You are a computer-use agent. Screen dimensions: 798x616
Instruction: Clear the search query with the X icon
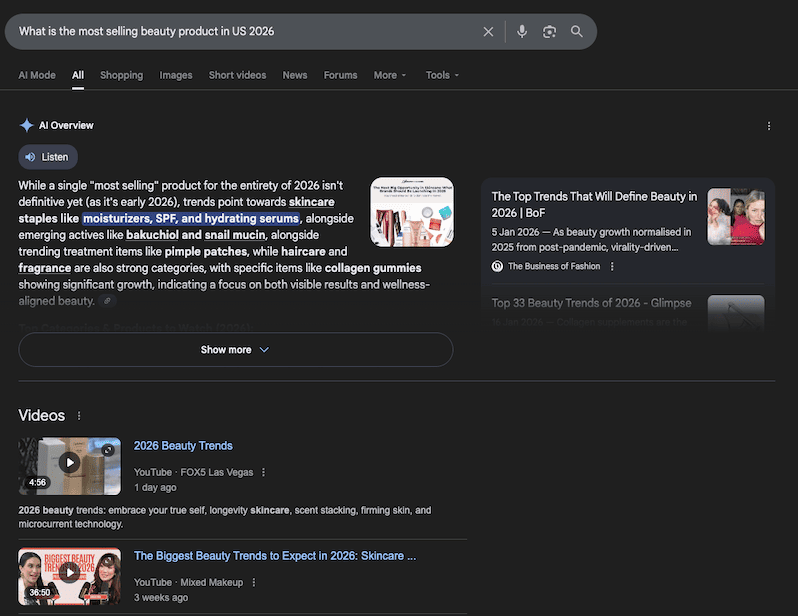(x=488, y=32)
